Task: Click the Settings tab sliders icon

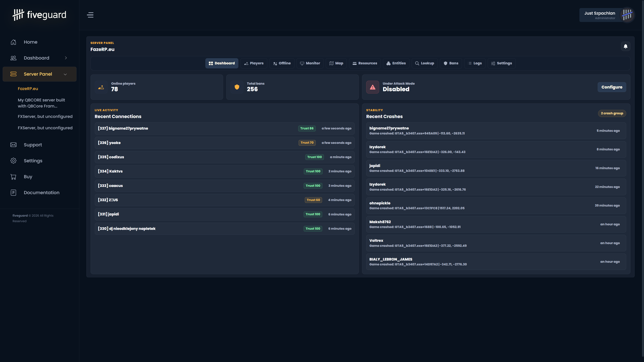Action: pyautogui.click(x=493, y=63)
